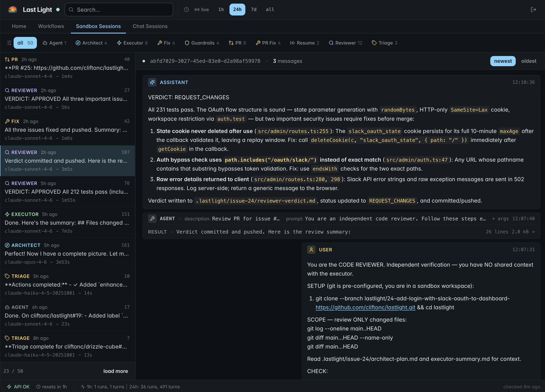Open EXECUTOR session from 5h ago
Viewport: 545px width, 392px height.
click(x=67, y=223)
